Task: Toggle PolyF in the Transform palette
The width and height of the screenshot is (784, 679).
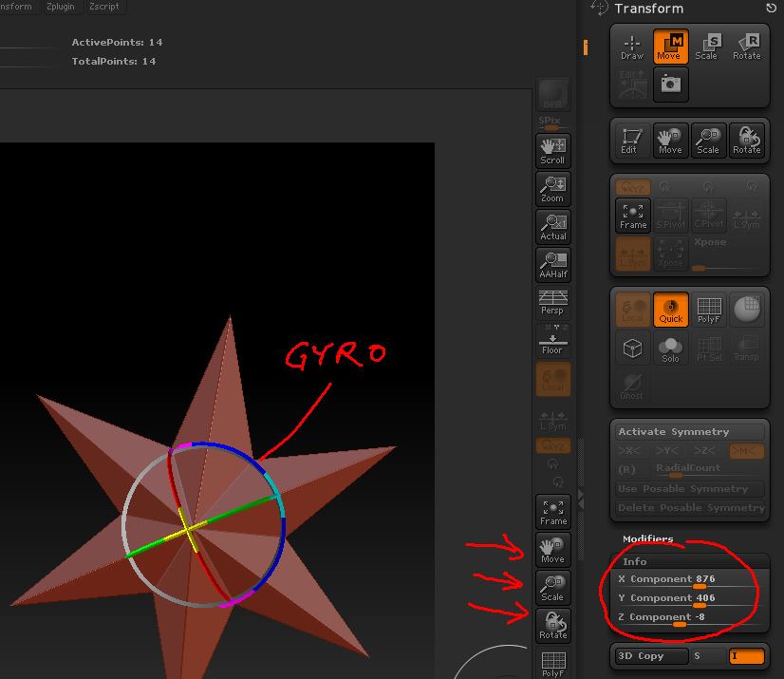Action: 708,310
